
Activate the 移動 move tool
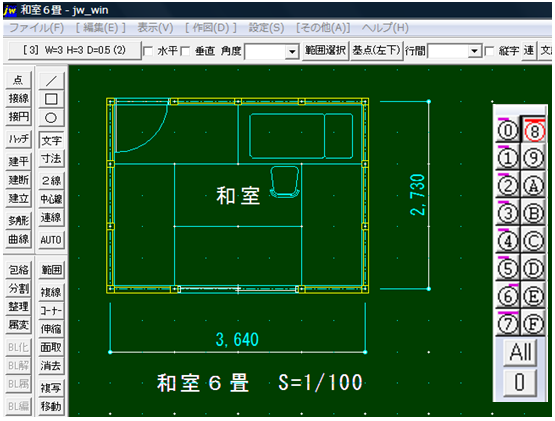tap(51, 406)
